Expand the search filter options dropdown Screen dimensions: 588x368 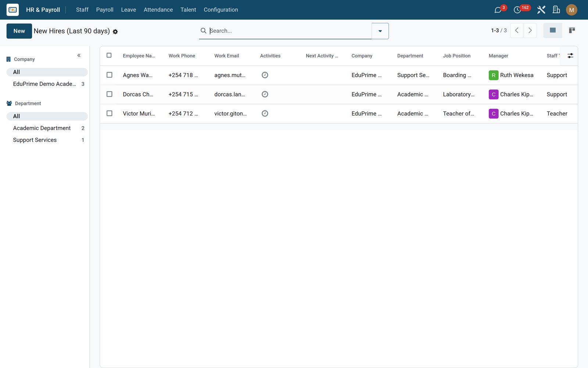click(x=380, y=31)
